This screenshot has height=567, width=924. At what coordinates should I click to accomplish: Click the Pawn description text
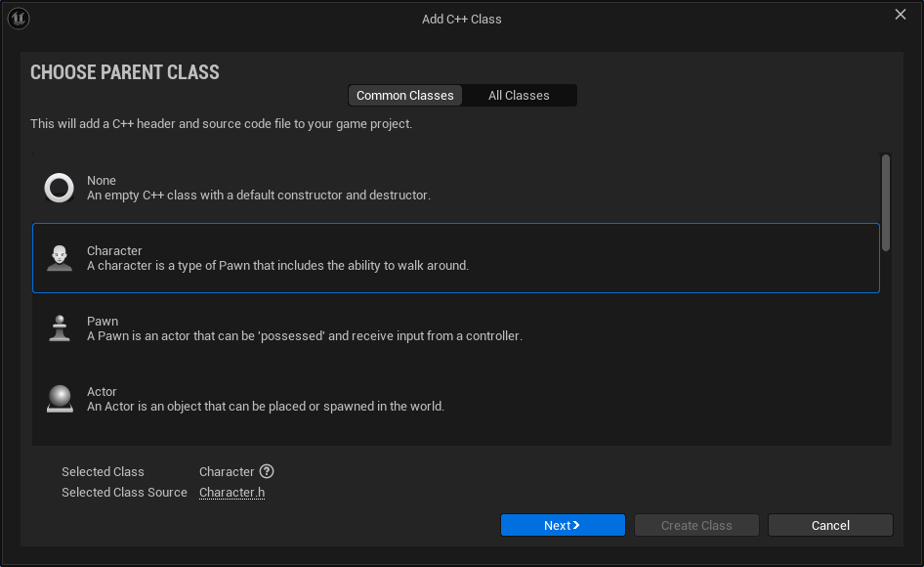pyautogui.click(x=305, y=336)
